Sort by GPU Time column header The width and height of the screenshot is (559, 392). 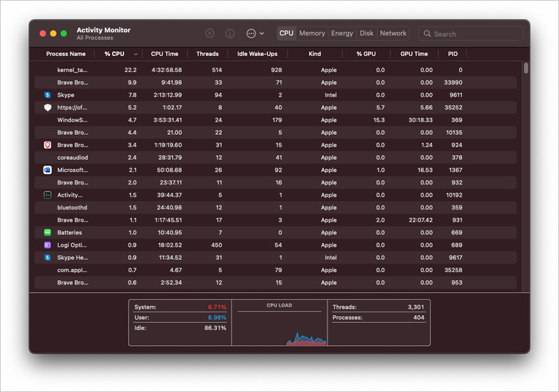click(x=414, y=54)
